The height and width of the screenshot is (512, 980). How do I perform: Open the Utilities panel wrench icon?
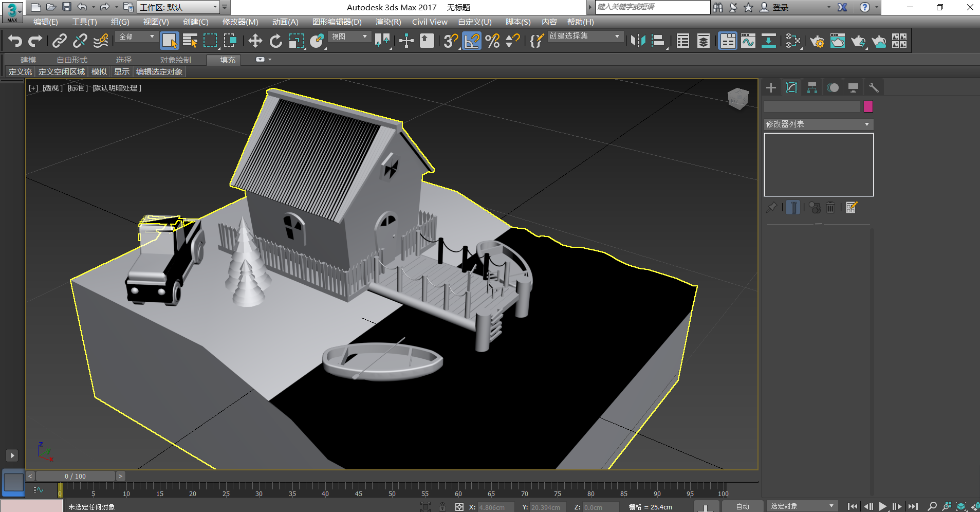click(875, 87)
